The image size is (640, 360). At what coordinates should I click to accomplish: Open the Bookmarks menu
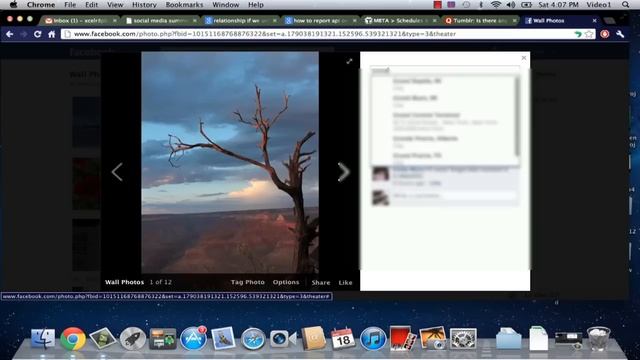click(184, 5)
